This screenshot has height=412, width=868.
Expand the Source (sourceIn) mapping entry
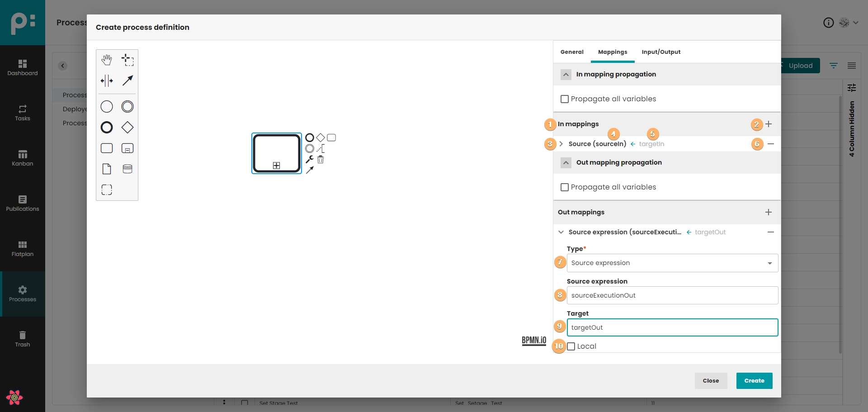pyautogui.click(x=561, y=144)
